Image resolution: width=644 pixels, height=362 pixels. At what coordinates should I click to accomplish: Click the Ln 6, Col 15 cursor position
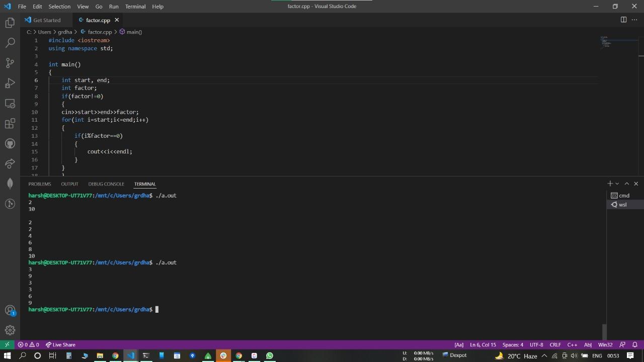tap(483, 345)
